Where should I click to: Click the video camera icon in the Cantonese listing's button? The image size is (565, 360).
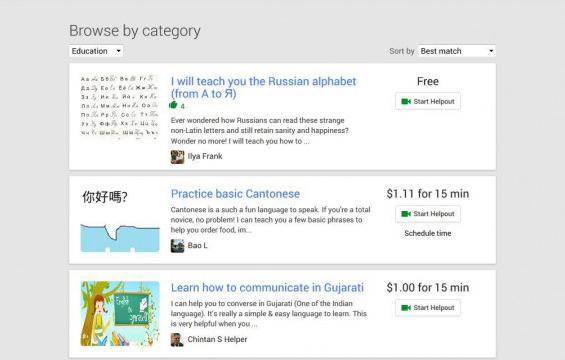coord(406,214)
